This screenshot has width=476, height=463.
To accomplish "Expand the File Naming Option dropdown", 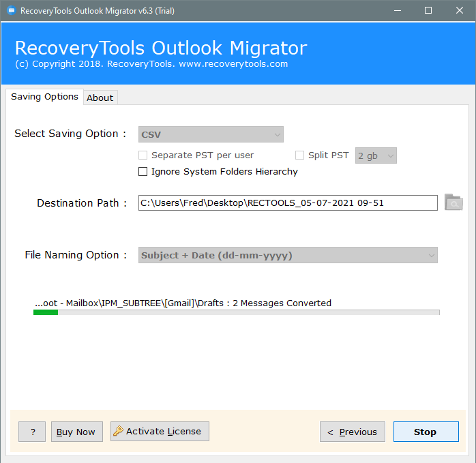I will (x=288, y=255).
